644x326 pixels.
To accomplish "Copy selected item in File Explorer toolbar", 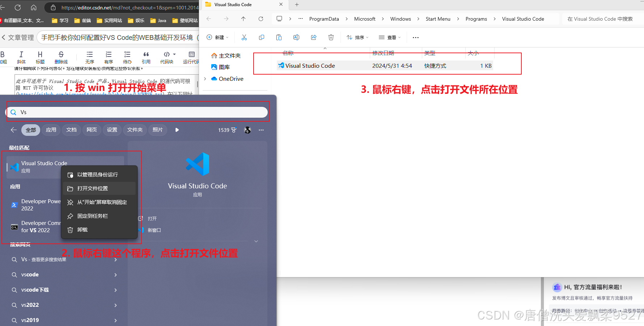I will [x=262, y=37].
